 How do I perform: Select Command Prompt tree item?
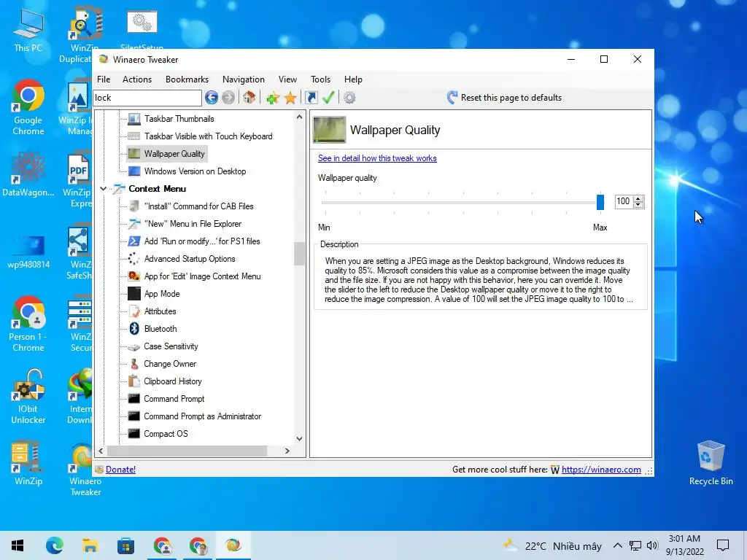[174, 399]
